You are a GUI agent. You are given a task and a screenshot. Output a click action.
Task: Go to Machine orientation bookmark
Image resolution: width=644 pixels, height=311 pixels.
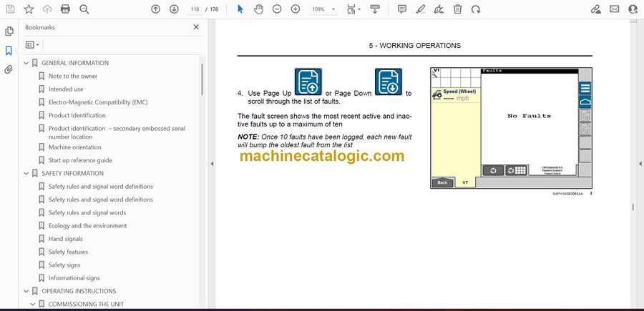tap(74, 147)
